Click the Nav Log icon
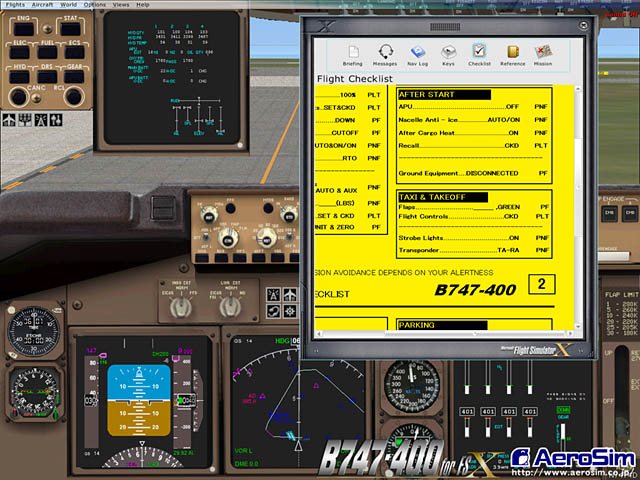The width and height of the screenshot is (640, 480). point(417,54)
